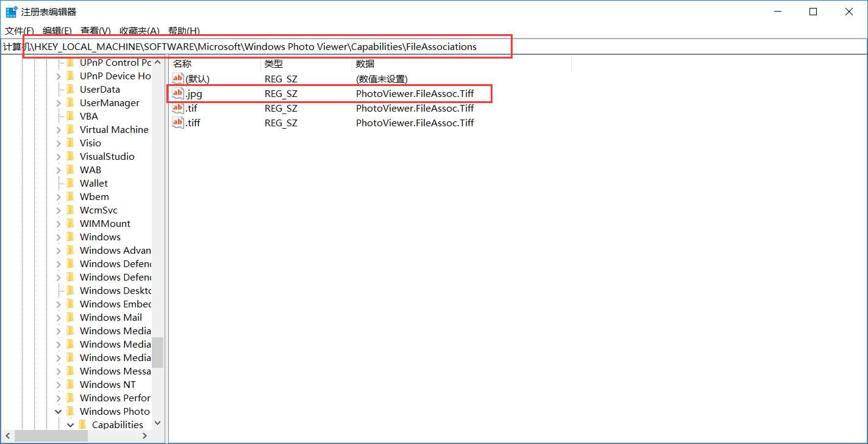
Task: Click the tree vertical scrollbar thumb
Action: pyautogui.click(x=158, y=352)
